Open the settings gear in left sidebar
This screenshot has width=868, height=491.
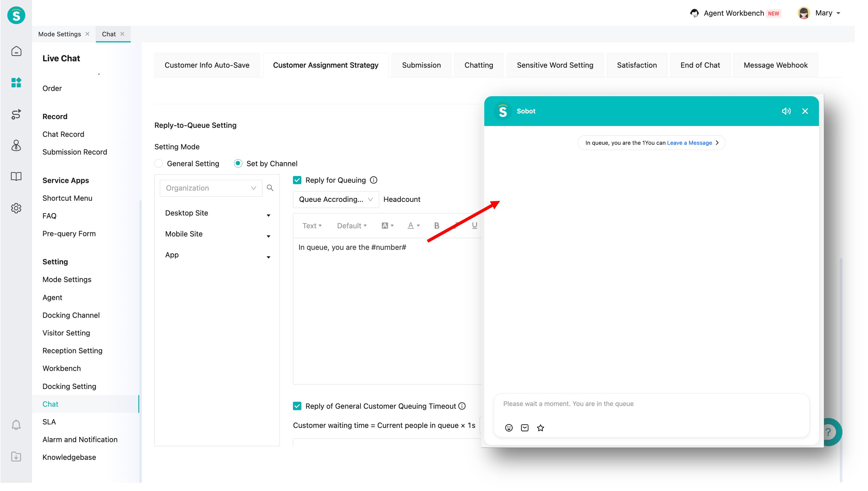coord(16,208)
